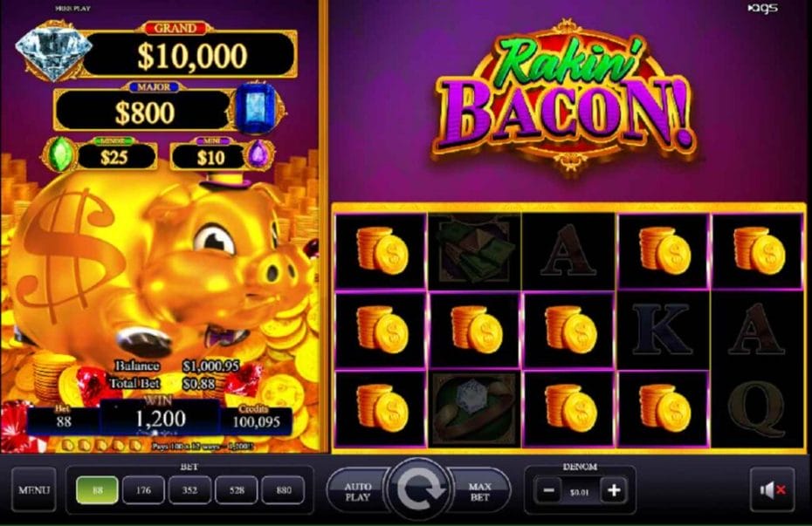
Task: Spin the reels with the circular arrow button
Action: (x=418, y=489)
